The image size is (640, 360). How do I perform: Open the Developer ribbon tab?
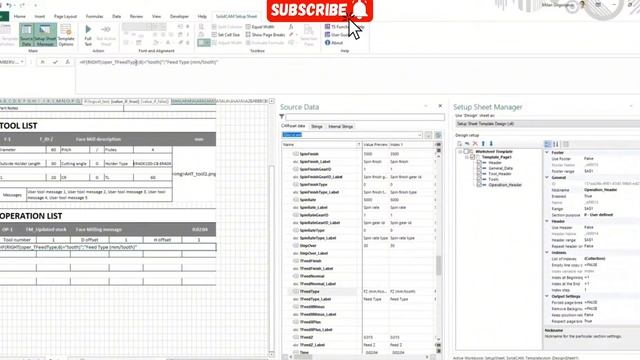(179, 16)
